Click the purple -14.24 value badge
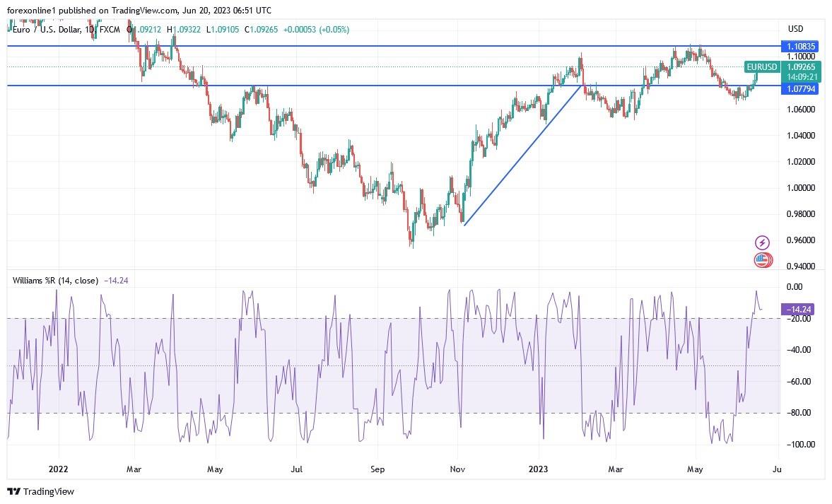Screen dimensions: 832x504 coord(799,309)
